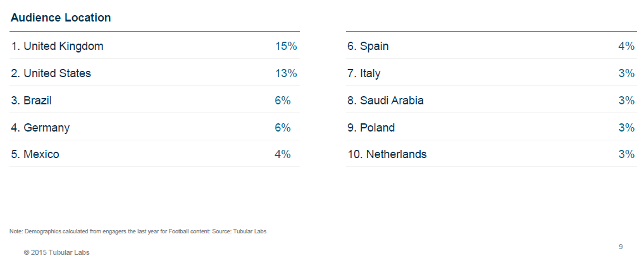The width and height of the screenshot is (644, 258).
Task: Click the © 2015 Tubular Labs footer
Action: pyautogui.click(x=56, y=252)
